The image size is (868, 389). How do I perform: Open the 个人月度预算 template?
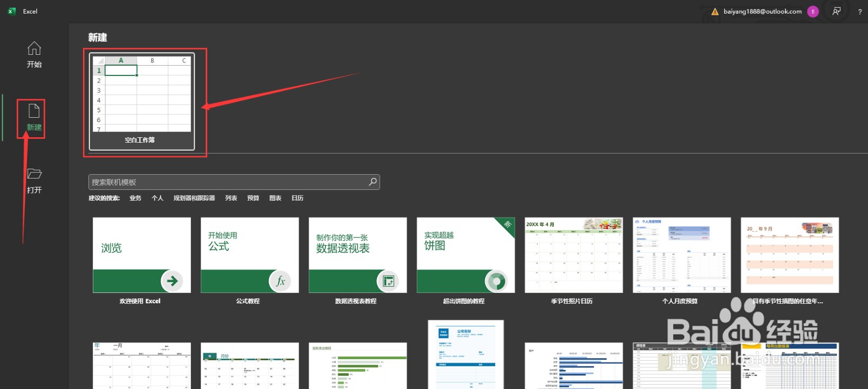pyautogui.click(x=681, y=262)
